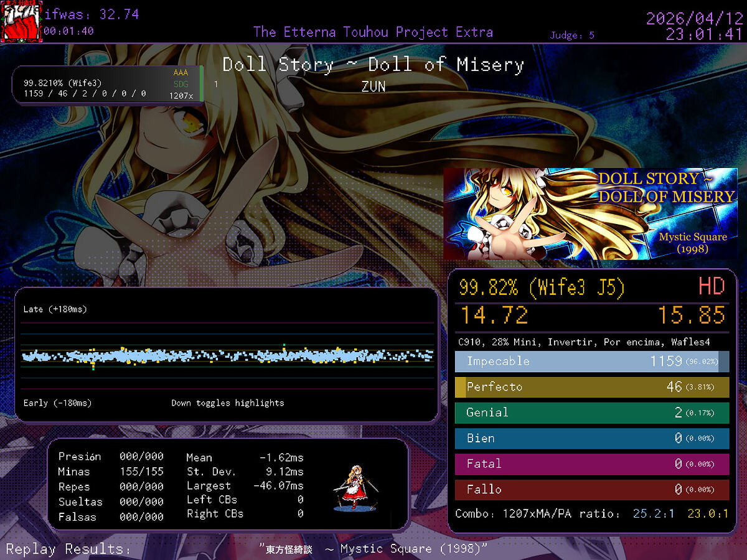Click the Judge: 5 indicator
The width and height of the screenshot is (747, 560).
tap(572, 35)
